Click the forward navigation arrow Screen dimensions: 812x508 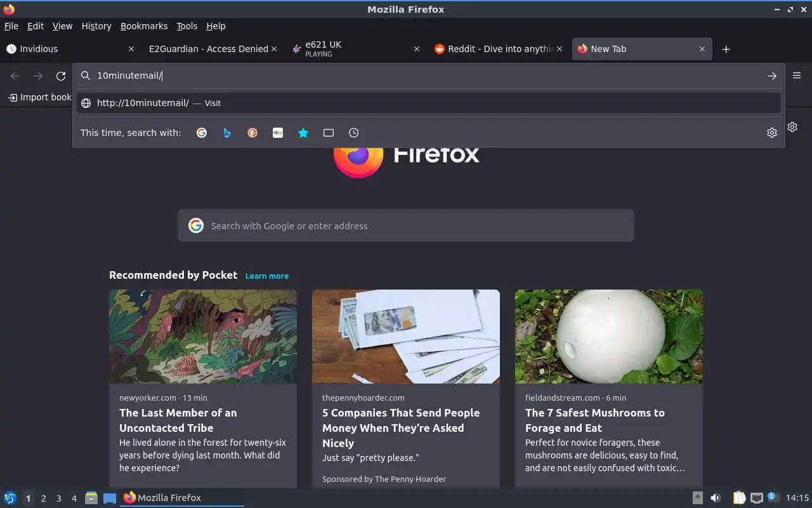[x=38, y=76]
